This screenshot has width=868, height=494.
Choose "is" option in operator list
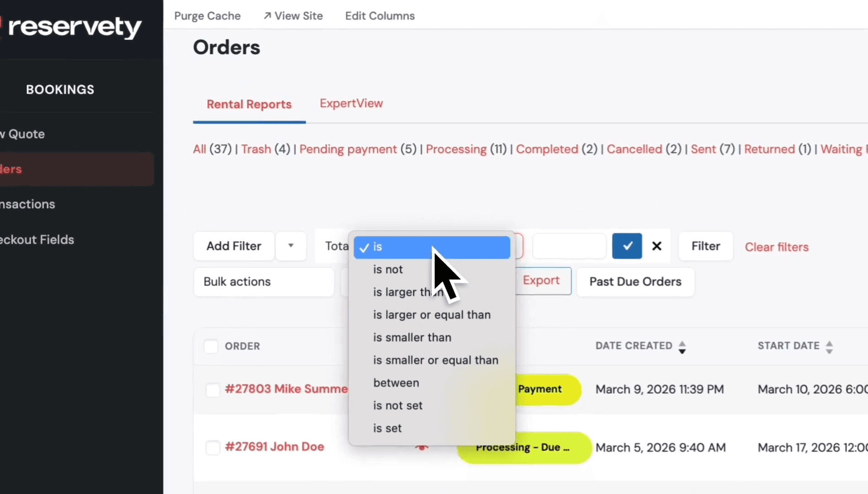(432, 247)
